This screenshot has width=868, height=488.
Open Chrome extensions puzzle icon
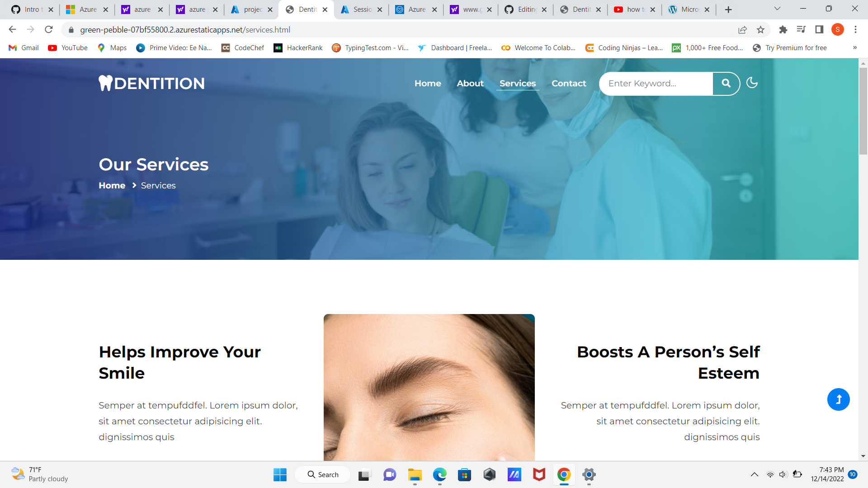[783, 30]
